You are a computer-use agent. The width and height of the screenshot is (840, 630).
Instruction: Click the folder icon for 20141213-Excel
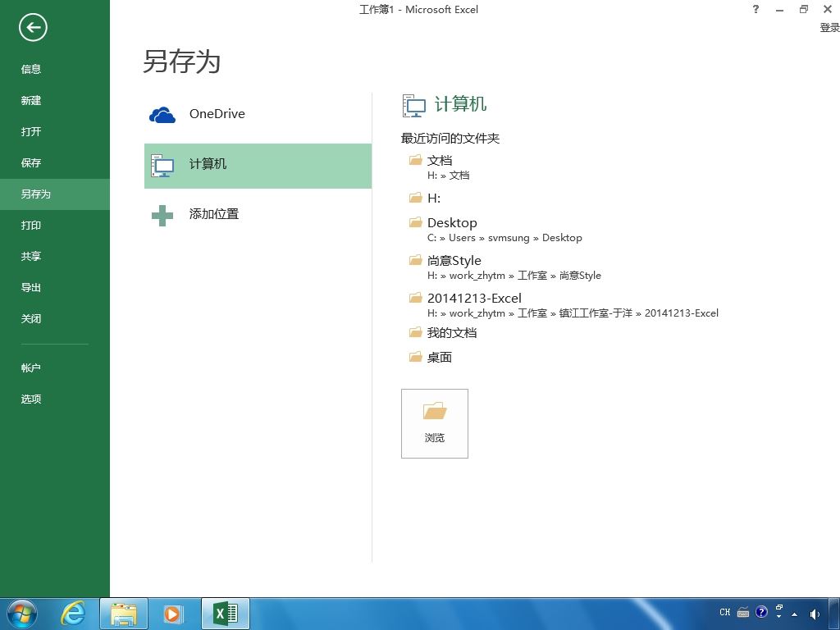click(x=415, y=297)
